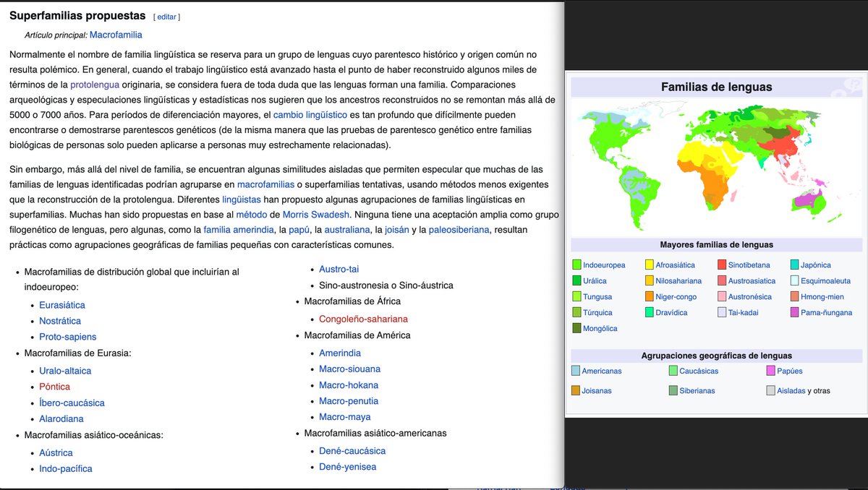
Task: Open the Macrofamilia main article link
Action: coord(116,35)
